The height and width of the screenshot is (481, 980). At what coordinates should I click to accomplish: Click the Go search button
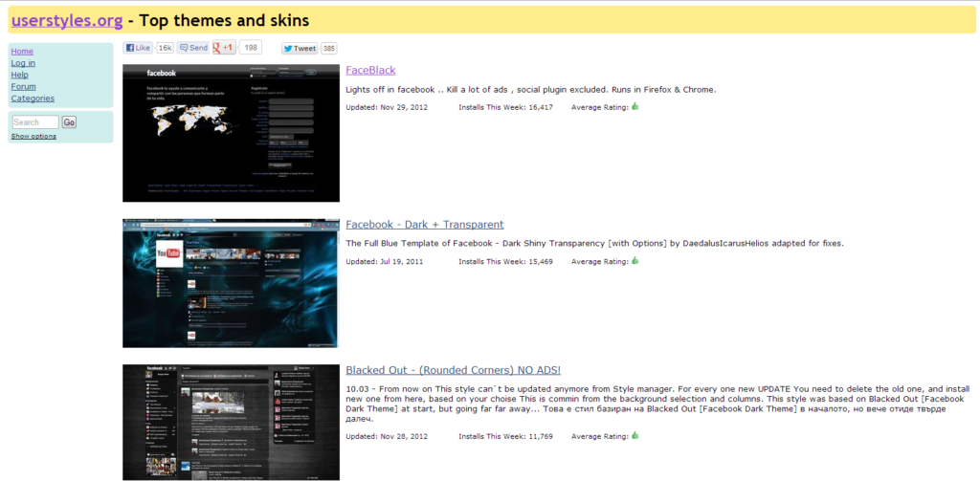point(69,121)
